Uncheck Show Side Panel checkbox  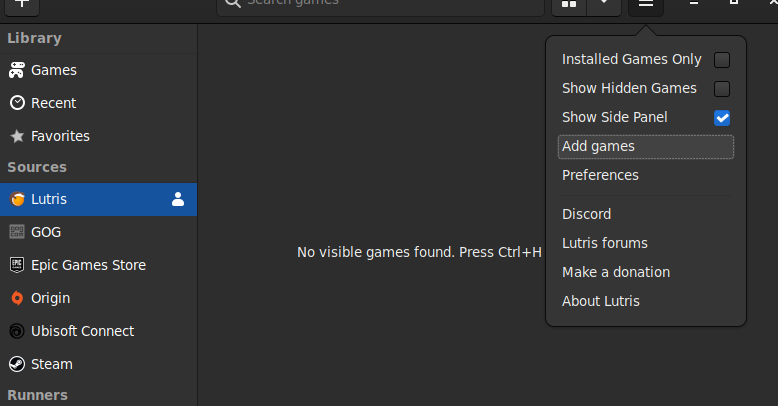(722, 118)
